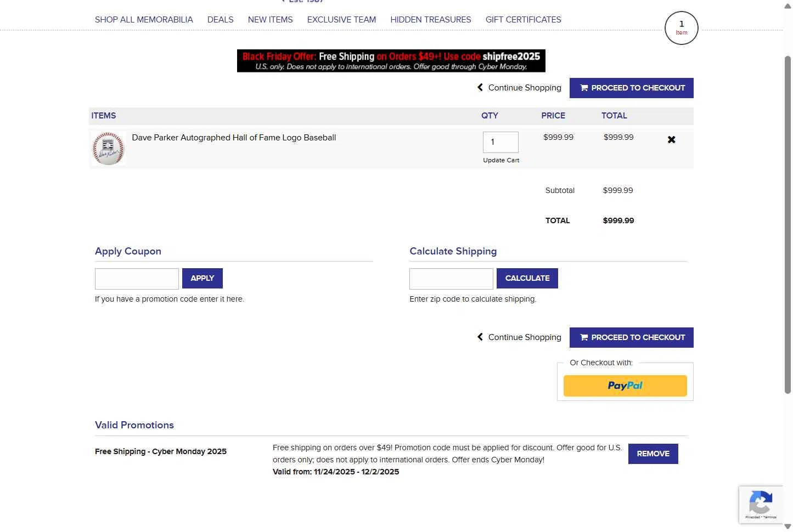Screen dimensions: 793x532
Task: Open the Dave Parker baseball thumbnail
Action: (x=109, y=148)
